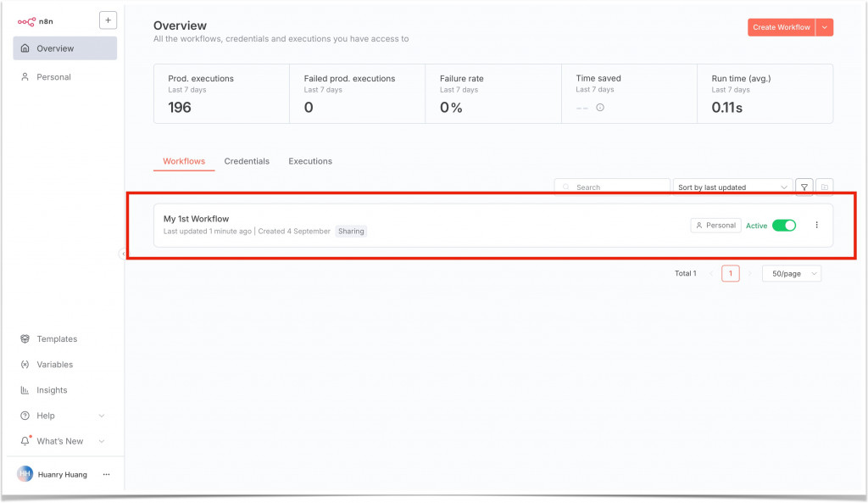Open the Create Workflow dropdown arrow
The image size is (868, 503).
click(825, 27)
